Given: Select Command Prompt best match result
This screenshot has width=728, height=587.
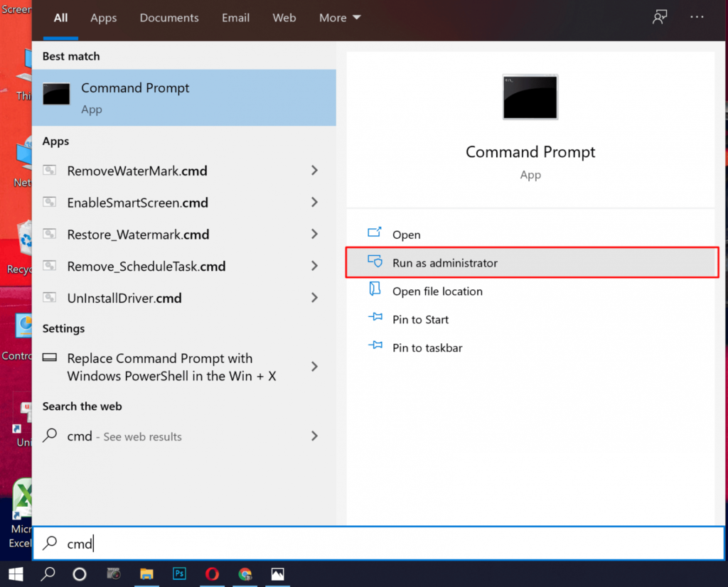Looking at the screenshot, I should tap(184, 97).
